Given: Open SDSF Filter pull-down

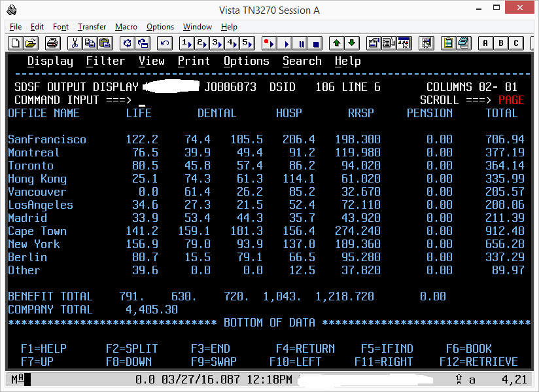Looking at the screenshot, I should point(105,62).
